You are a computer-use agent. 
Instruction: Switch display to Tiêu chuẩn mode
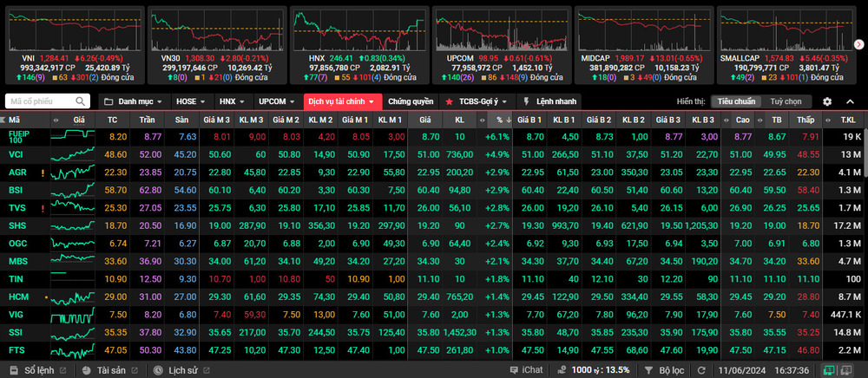tap(735, 101)
